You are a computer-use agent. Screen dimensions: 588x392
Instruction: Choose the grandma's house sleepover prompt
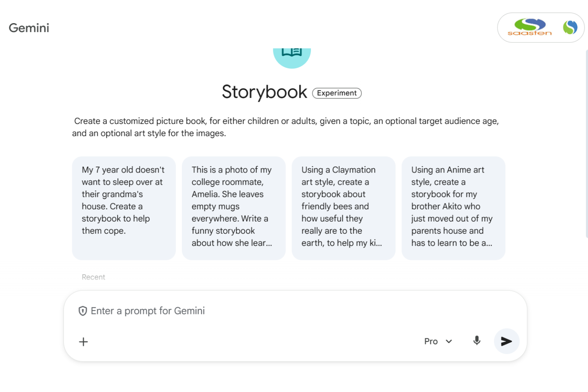[123, 208]
